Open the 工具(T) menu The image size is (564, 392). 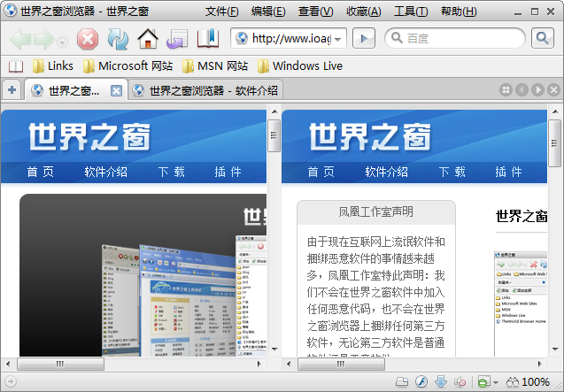(411, 12)
